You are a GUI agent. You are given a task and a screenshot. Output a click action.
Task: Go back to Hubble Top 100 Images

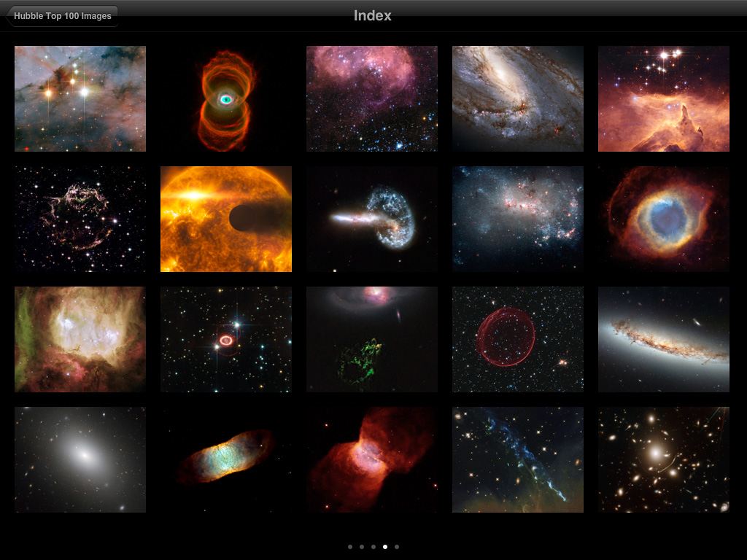pos(62,16)
